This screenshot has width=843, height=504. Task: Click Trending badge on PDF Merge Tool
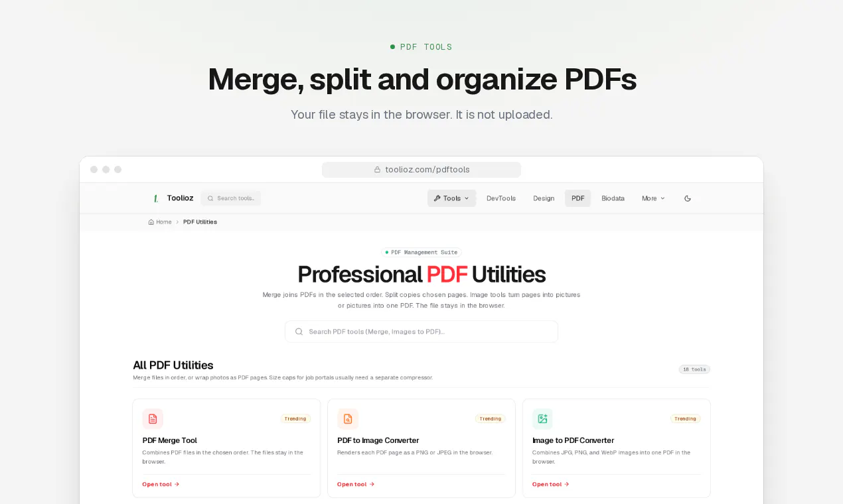(295, 418)
